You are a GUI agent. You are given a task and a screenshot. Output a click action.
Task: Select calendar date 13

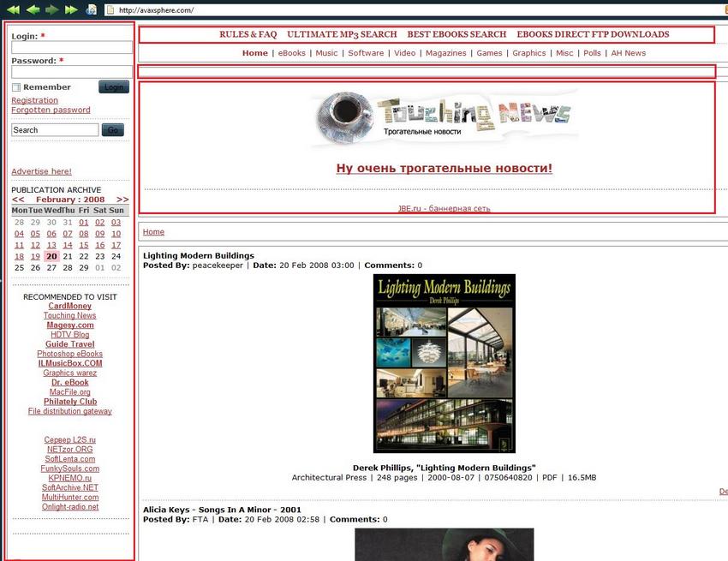click(51, 245)
